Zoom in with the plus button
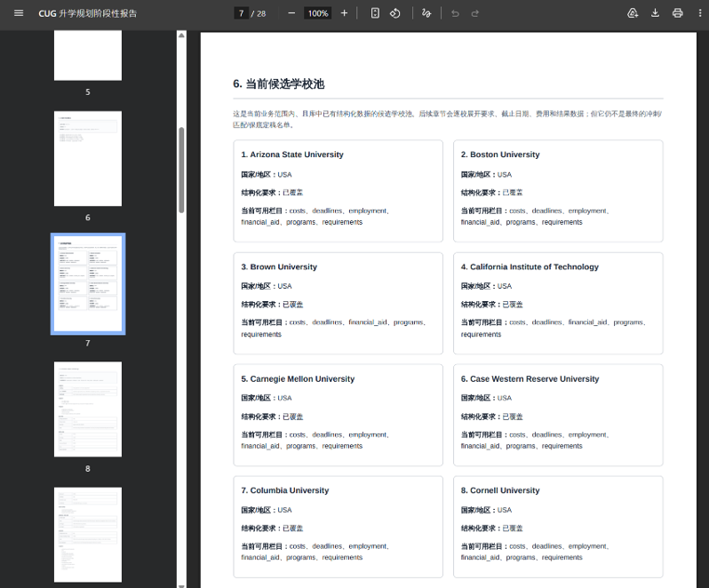This screenshot has height=588, width=709. [x=344, y=13]
